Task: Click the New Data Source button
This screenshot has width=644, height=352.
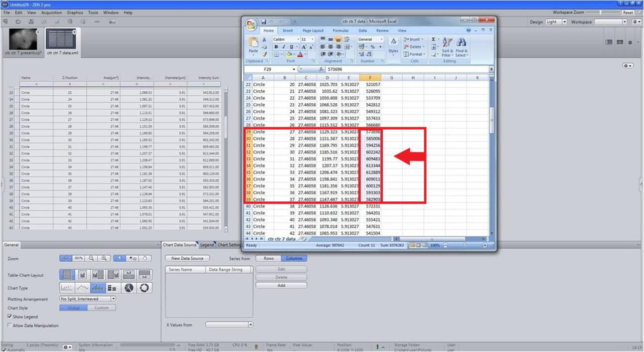Action: click(x=187, y=258)
